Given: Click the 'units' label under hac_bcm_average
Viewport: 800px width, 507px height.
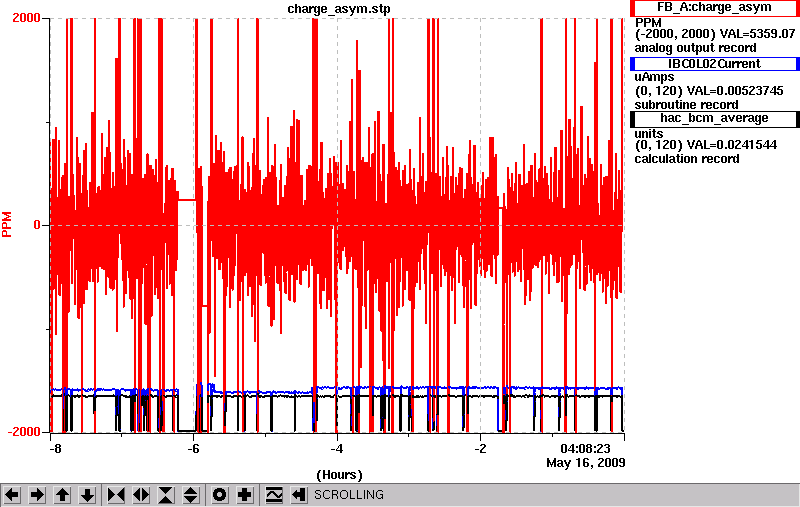Looking at the screenshot, I should coord(648,134).
